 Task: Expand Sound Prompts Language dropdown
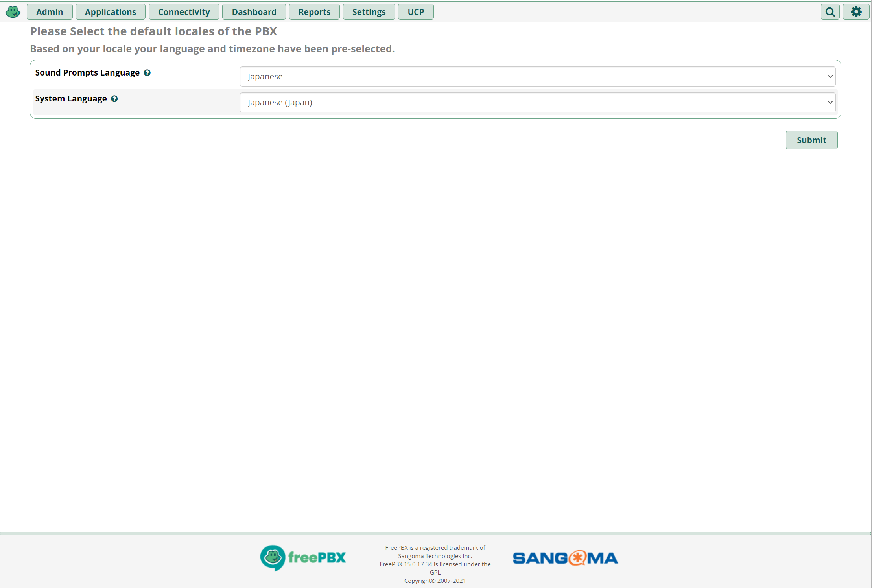537,77
